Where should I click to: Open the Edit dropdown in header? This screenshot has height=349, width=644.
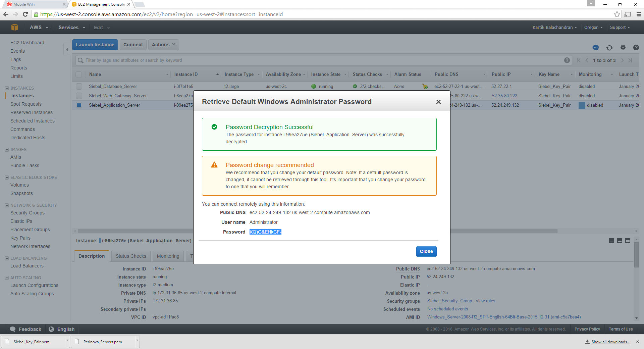tap(102, 28)
